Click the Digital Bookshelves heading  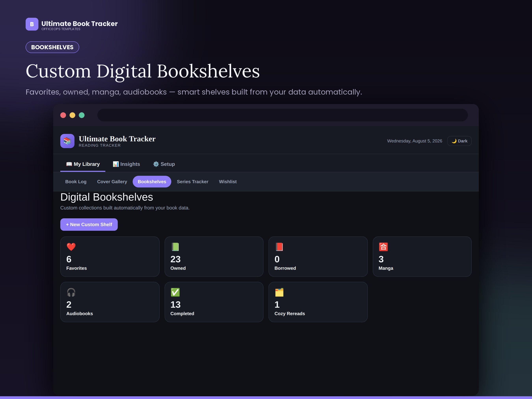click(107, 197)
